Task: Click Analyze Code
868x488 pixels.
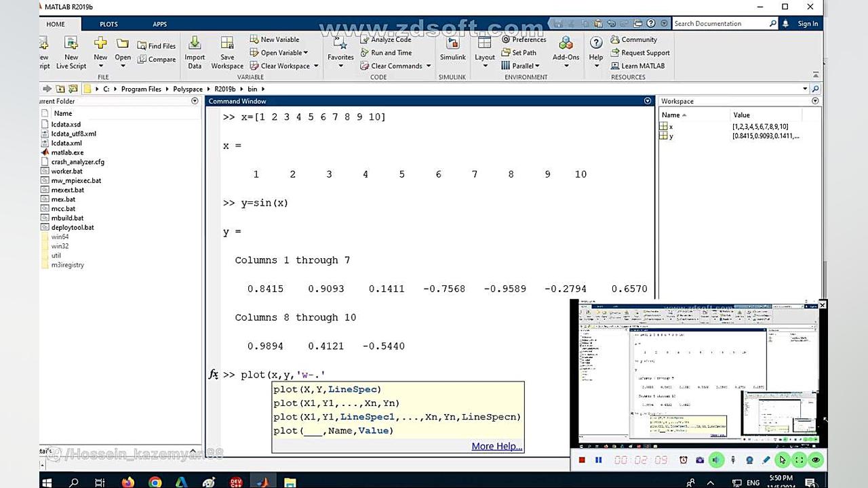Action: coord(386,39)
